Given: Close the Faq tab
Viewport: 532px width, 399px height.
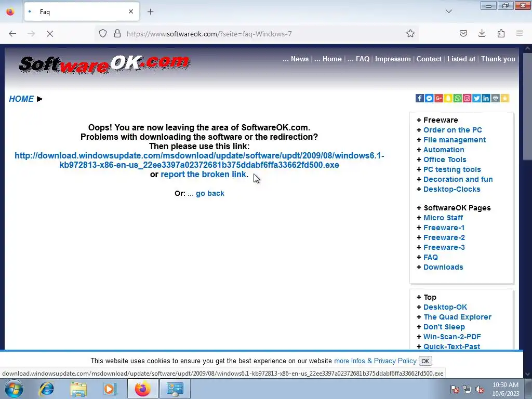Looking at the screenshot, I should [131, 12].
